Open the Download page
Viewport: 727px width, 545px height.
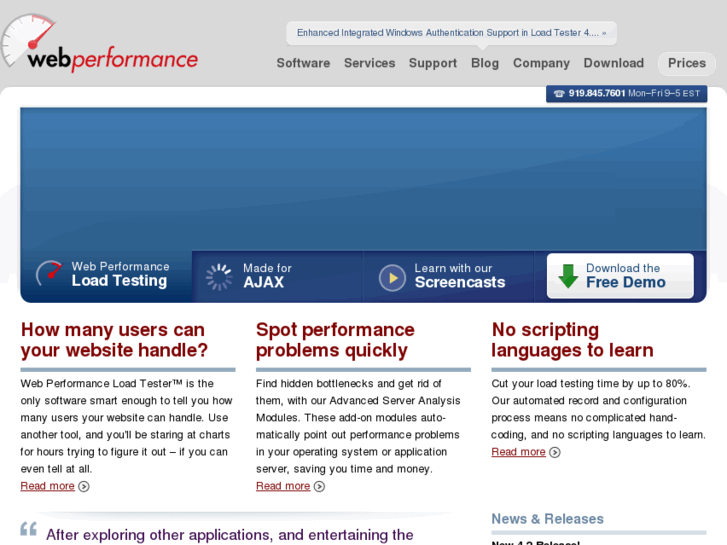pos(613,63)
